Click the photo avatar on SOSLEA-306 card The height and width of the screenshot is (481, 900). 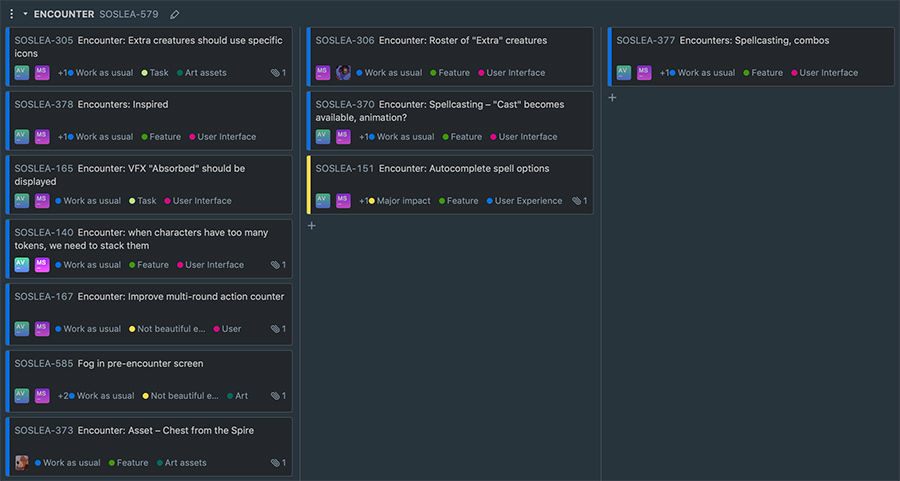point(343,72)
